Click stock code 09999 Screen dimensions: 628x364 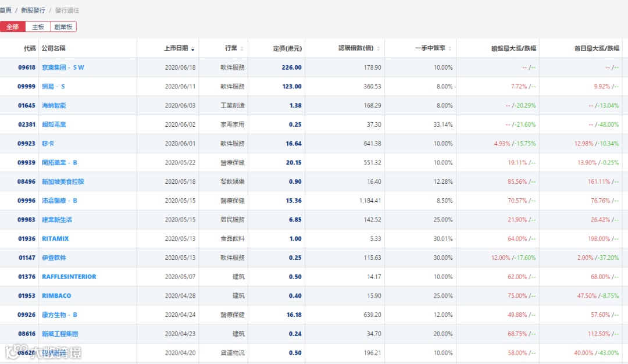click(26, 87)
